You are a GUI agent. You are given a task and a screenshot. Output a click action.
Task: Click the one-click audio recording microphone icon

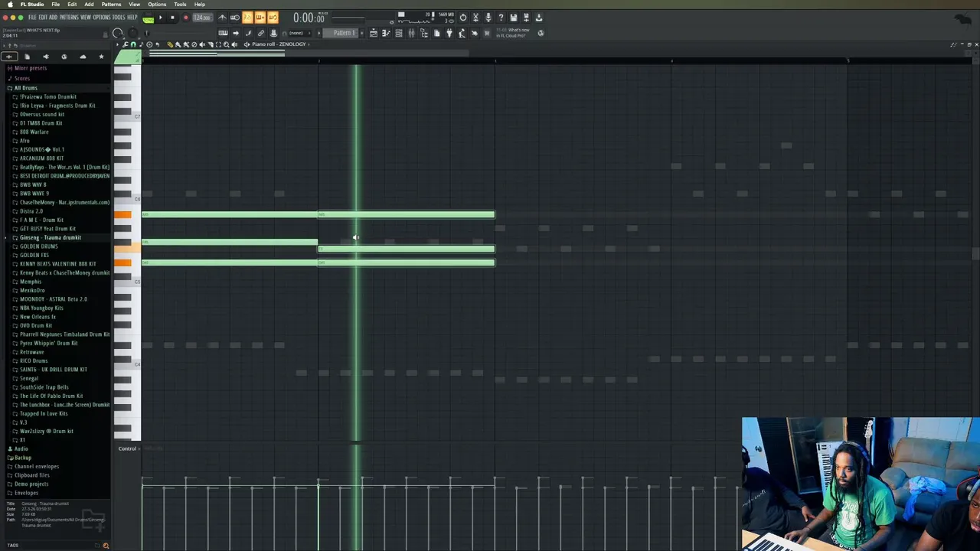pos(488,18)
